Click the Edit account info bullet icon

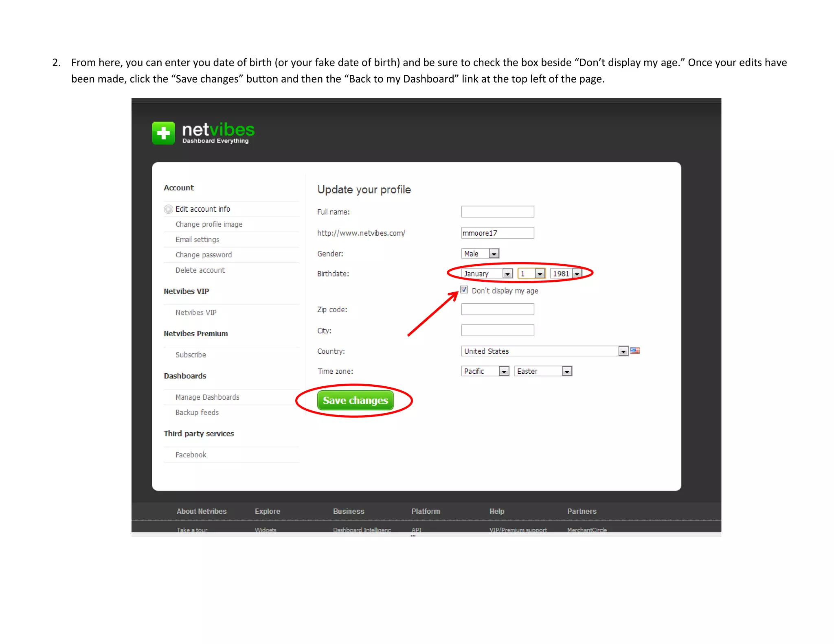168,209
